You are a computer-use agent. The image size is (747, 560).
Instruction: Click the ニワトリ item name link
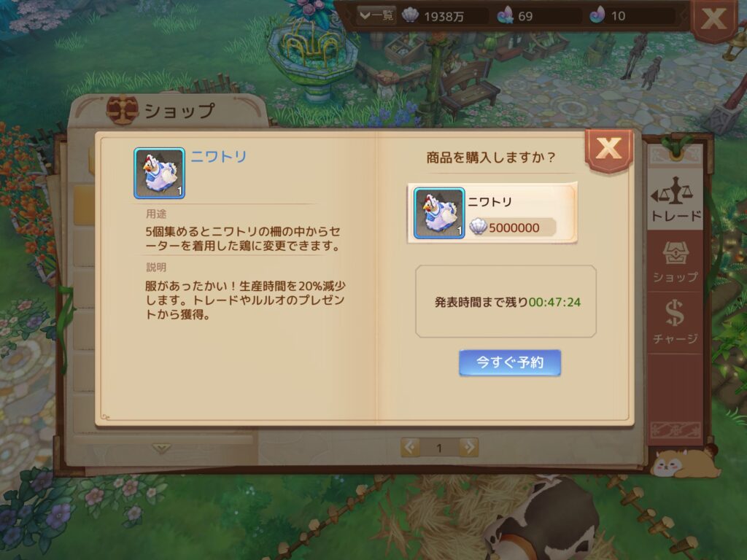coord(219,157)
